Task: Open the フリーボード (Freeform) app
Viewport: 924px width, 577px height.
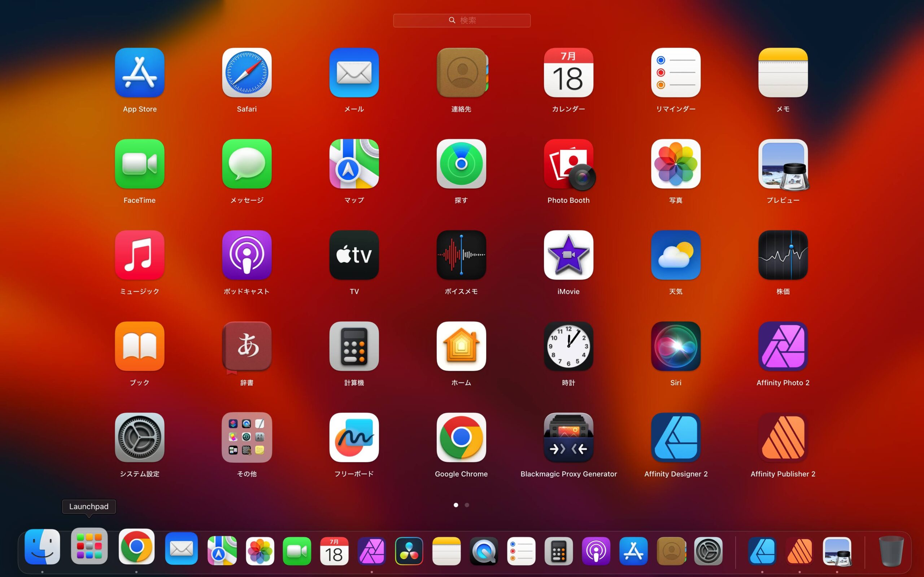Action: (354, 437)
